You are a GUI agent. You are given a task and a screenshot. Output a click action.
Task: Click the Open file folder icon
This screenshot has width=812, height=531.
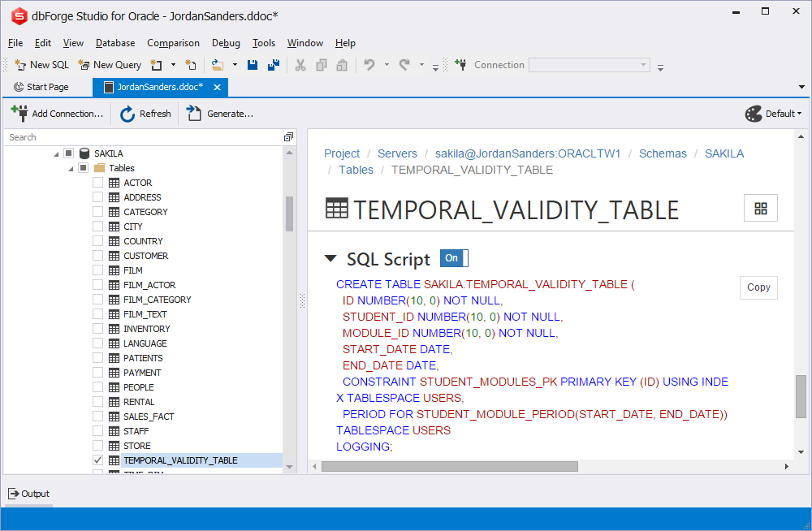coord(218,65)
